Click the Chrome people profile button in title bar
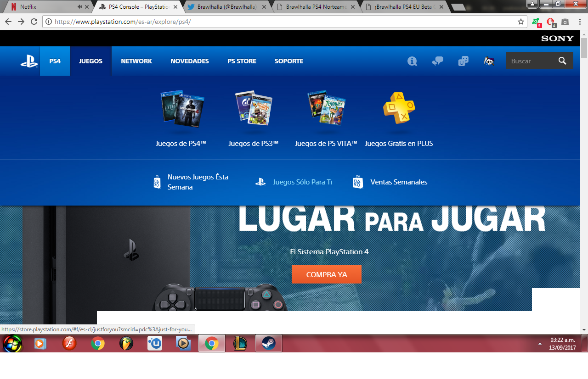The image size is (588, 379). (x=532, y=4)
